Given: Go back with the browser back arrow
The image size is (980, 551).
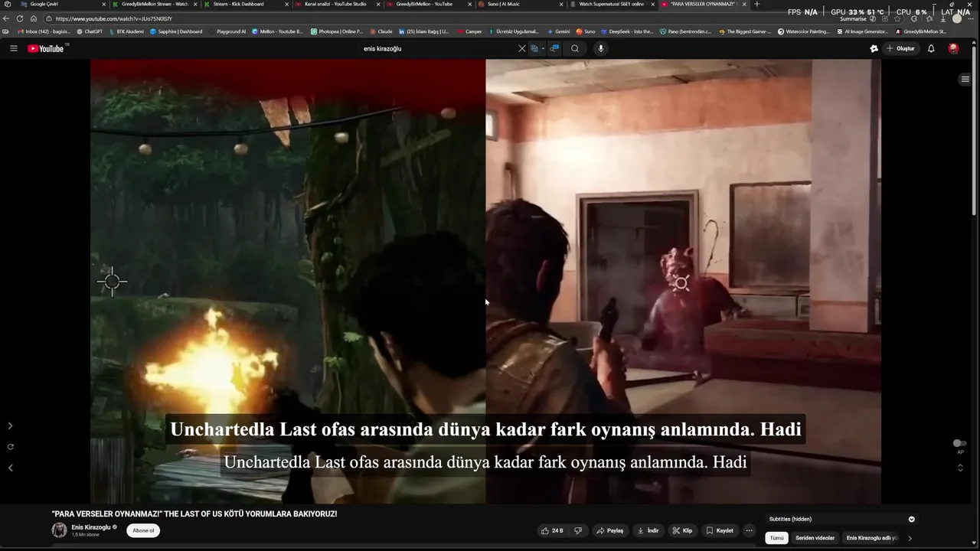Looking at the screenshot, I should [6, 18].
